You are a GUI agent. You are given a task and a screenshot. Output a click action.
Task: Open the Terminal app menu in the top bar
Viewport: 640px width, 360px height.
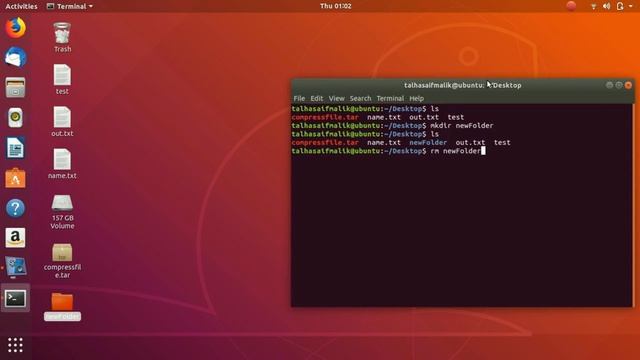70,6
